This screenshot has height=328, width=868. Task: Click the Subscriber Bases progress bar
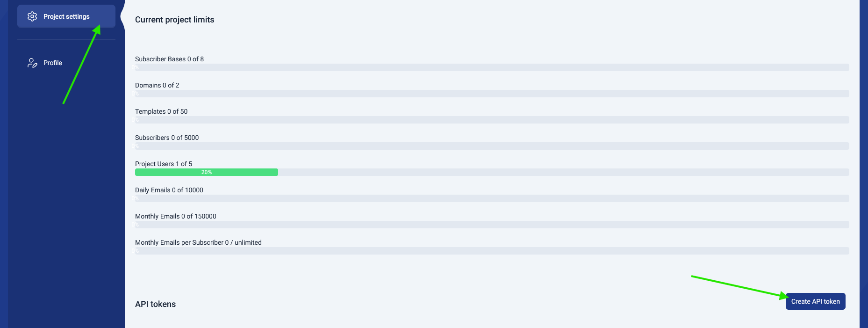pyautogui.click(x=492, y=67)
